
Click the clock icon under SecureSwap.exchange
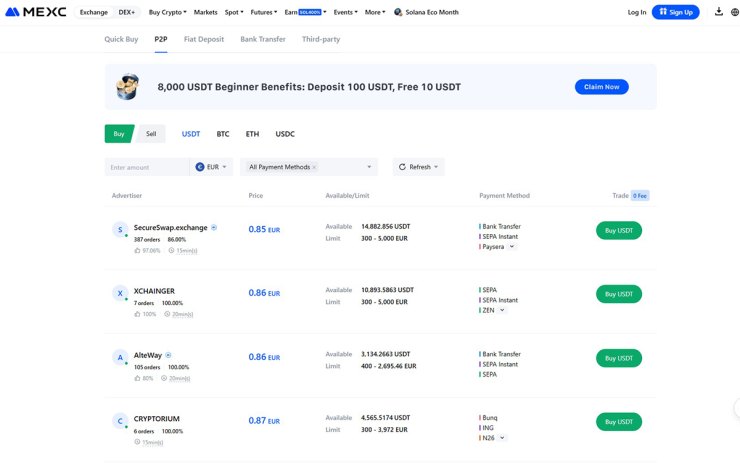pyautogui.click(x=171, y=251)
